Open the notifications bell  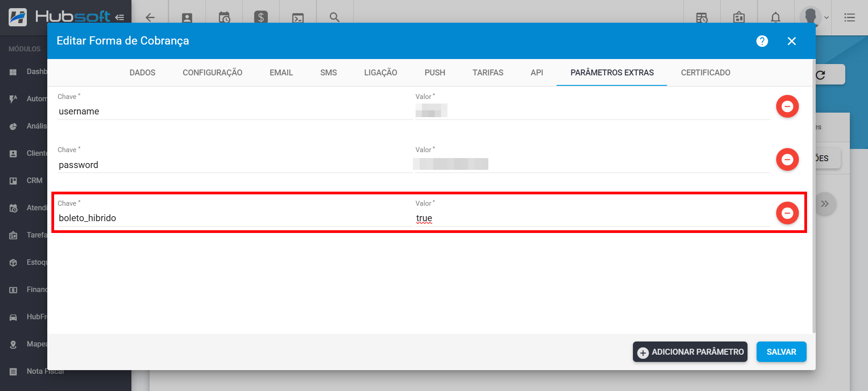tap(776, 18)
